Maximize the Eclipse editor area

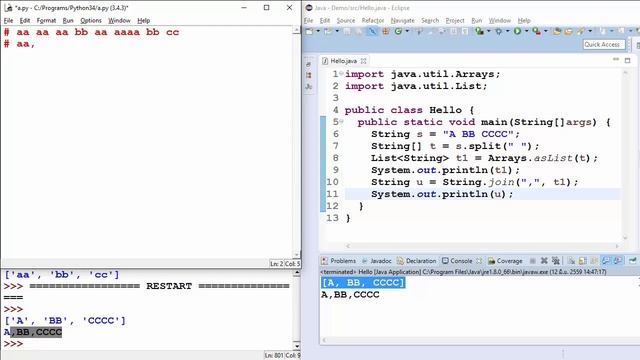(627, 60)
